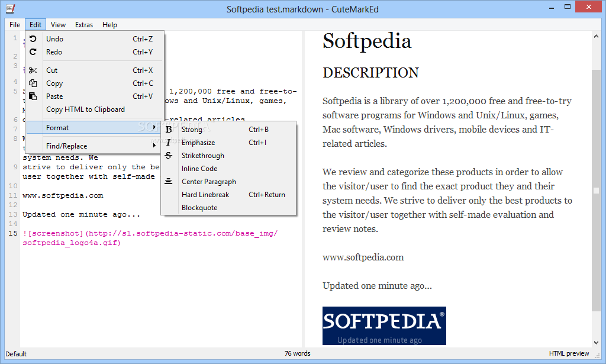Image resolution: width=606 pixels, height=364 pixels.
Task: Select the Undo menu entry label
Action: click(x=54, y=38)
